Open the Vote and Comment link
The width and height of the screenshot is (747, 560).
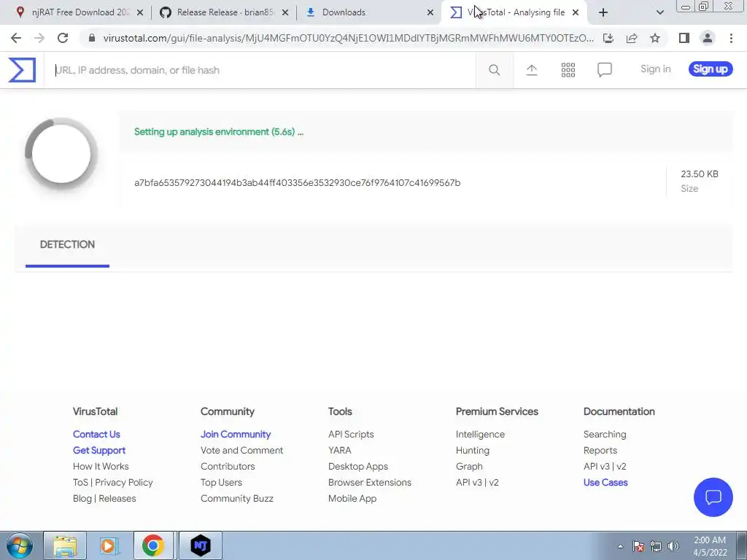pos(241,451)
